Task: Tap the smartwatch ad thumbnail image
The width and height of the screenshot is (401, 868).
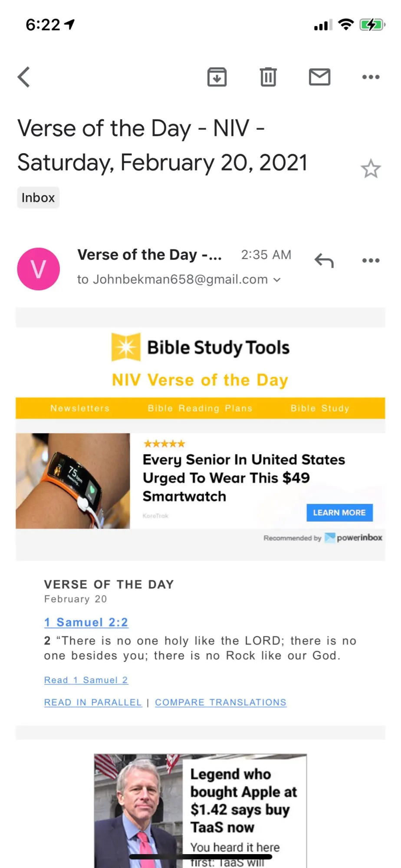Action: (73, 481)
